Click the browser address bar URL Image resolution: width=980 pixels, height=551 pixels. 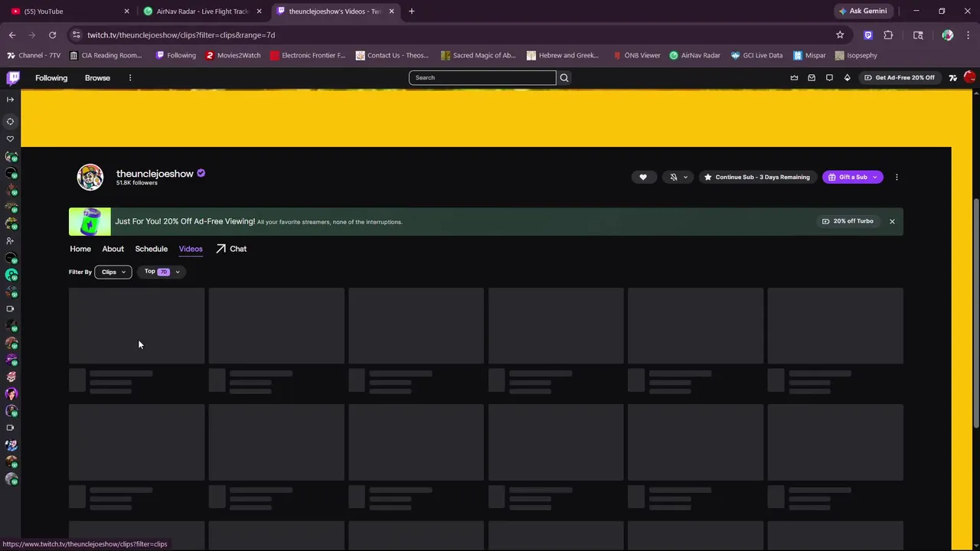181,35
